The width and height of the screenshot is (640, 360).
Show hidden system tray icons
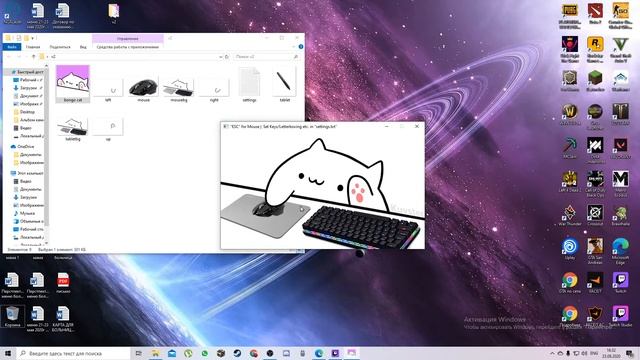[x=552, y=353]
